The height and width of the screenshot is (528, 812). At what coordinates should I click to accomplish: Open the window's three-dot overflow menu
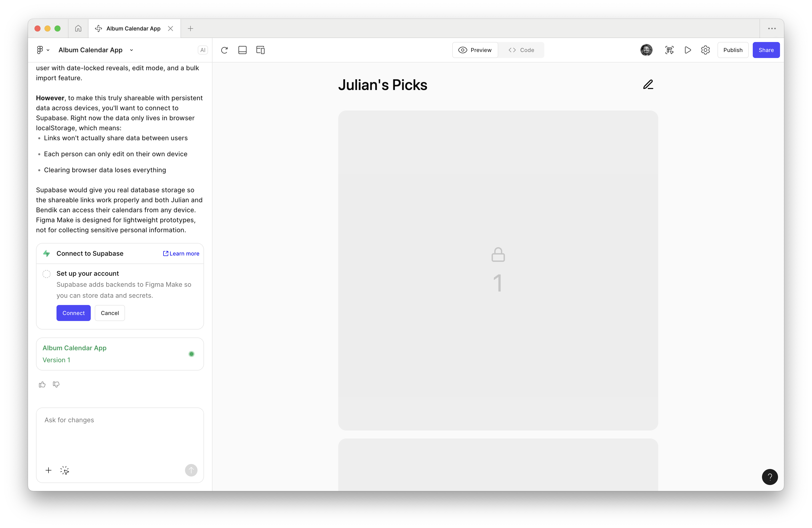(772, 28)
